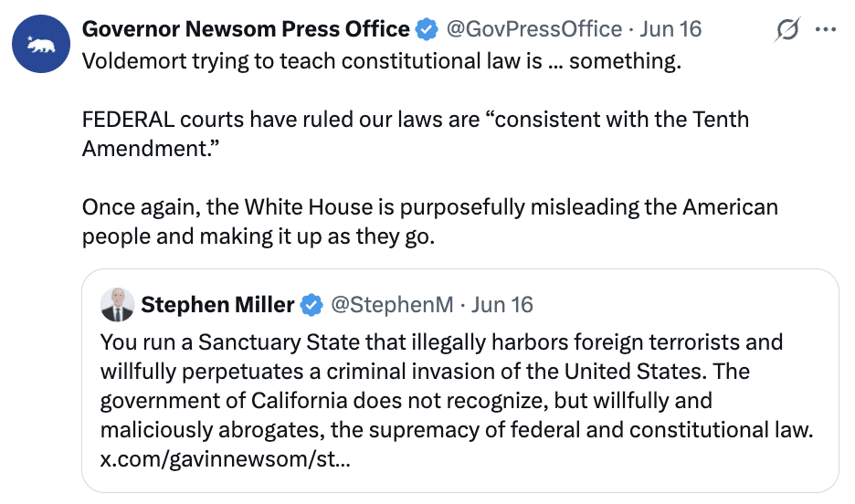Image resolution: width=855 pixels, height=504 pixels.
Task: Open Stephen Miller's profile photo
Action: [117, 305]
